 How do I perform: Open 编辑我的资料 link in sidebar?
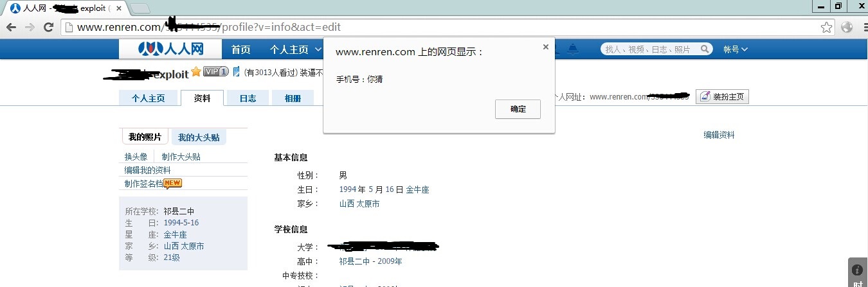148,170
